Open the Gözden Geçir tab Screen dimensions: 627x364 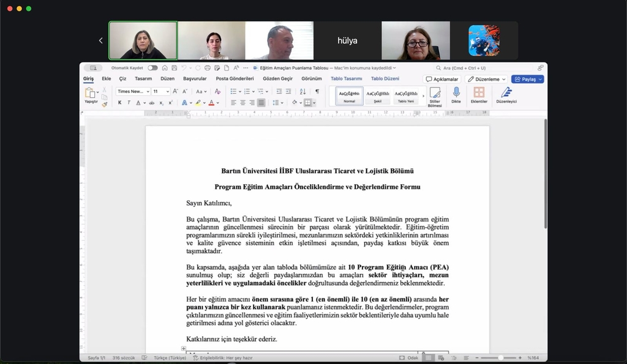277,79
